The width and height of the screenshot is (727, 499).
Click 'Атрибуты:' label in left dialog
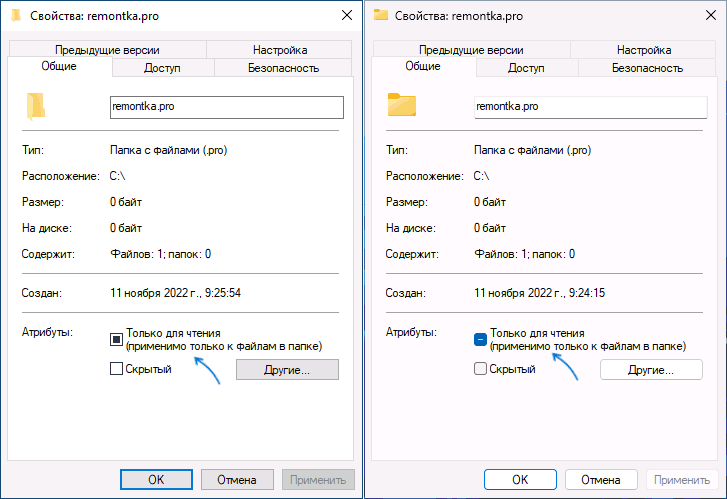pos(47,332)
